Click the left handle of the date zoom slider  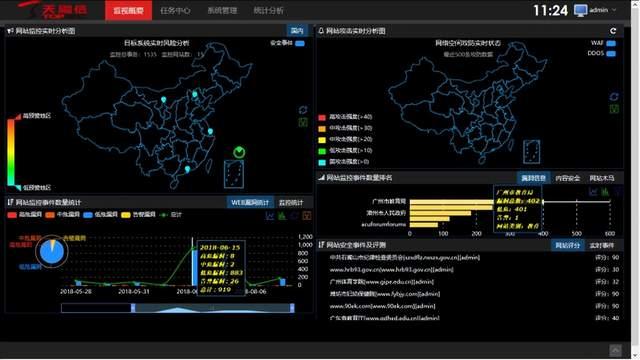tap(133, 308)
